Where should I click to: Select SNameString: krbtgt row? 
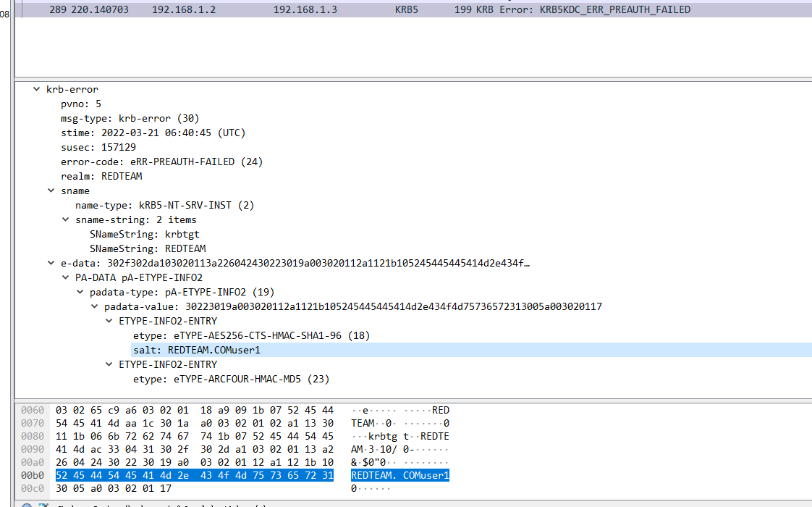tap(145, 235)
